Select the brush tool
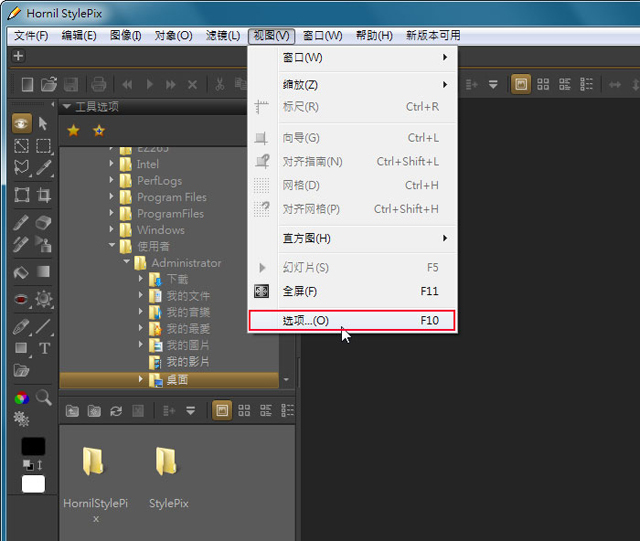The image size is (640, 541). click(20, 223)
